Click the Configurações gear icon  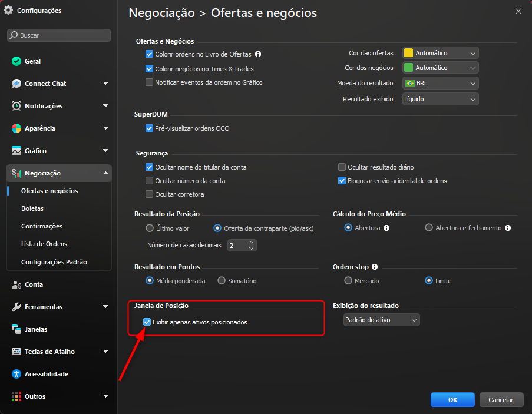coord(8,10)
